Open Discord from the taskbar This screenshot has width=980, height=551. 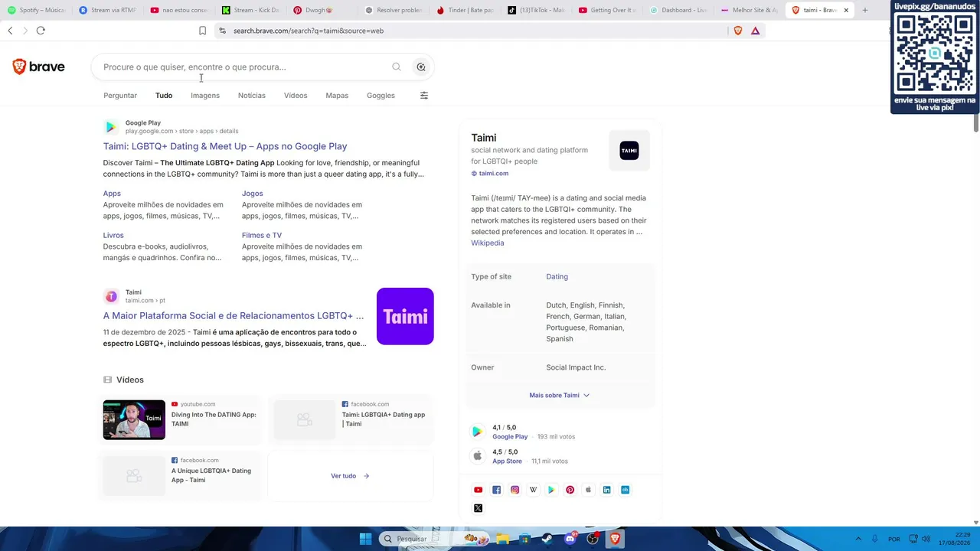click(570, 539)
